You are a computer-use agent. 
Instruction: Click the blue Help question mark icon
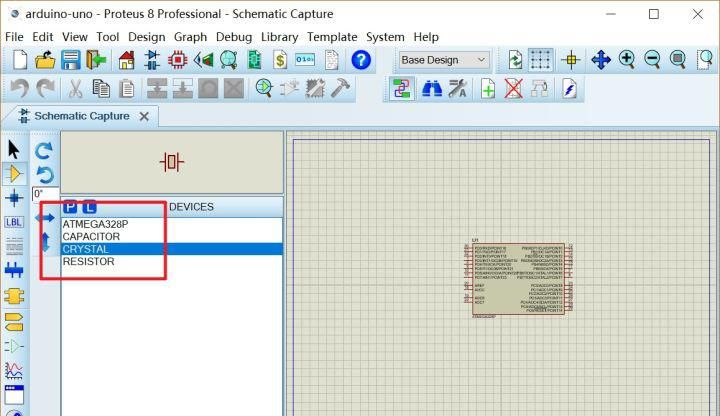tap(361, 60)
